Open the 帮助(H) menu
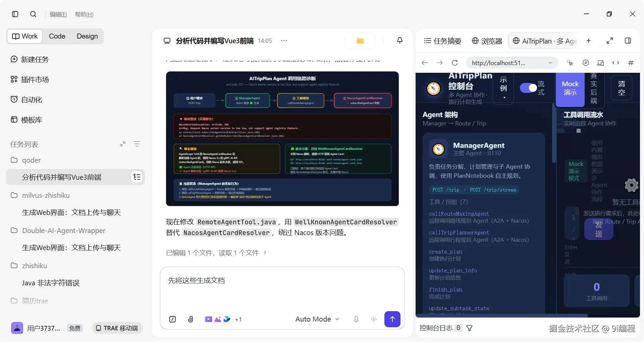This screenshot has width=644, height=342. [84, 14]
